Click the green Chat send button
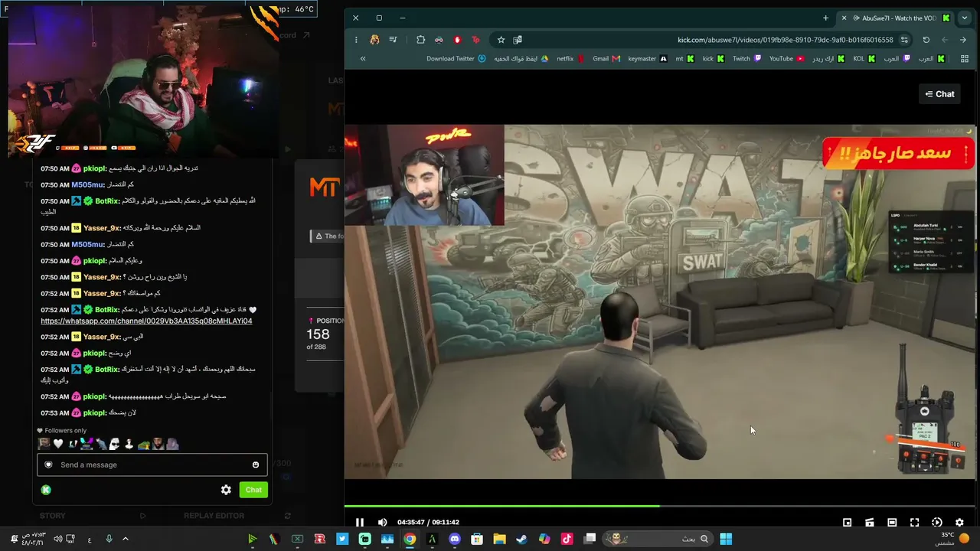The width and height of the screenshot is (980, 551). pyautogui.click(x=253, y=490)
